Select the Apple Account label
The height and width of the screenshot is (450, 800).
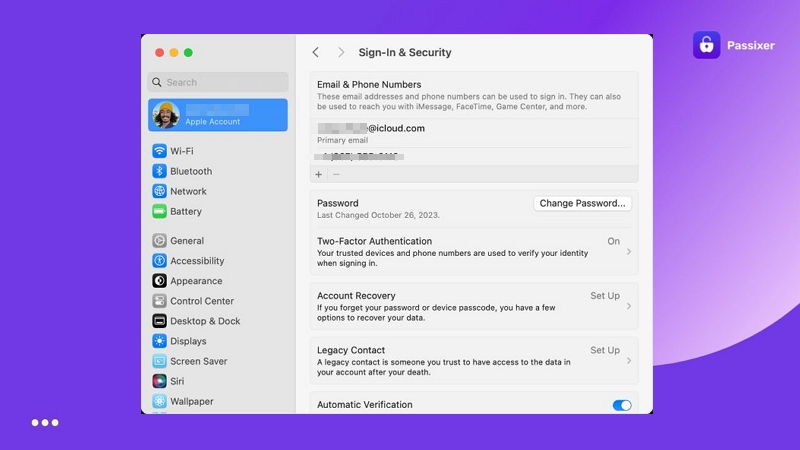pyautogui.click(x=212, y=121)
